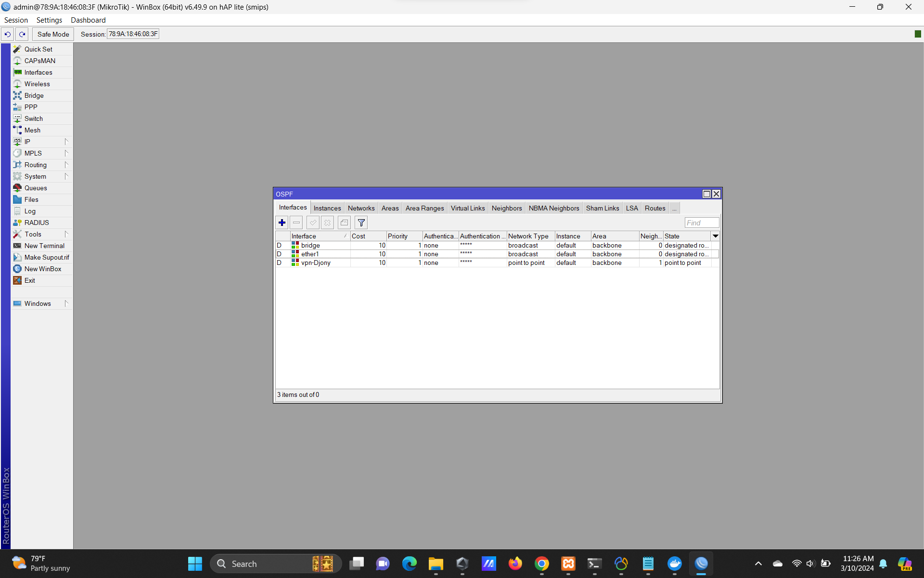Disable selected OSPF item with X button
Screen dimensions: 924x578
[x=327, y=223]
